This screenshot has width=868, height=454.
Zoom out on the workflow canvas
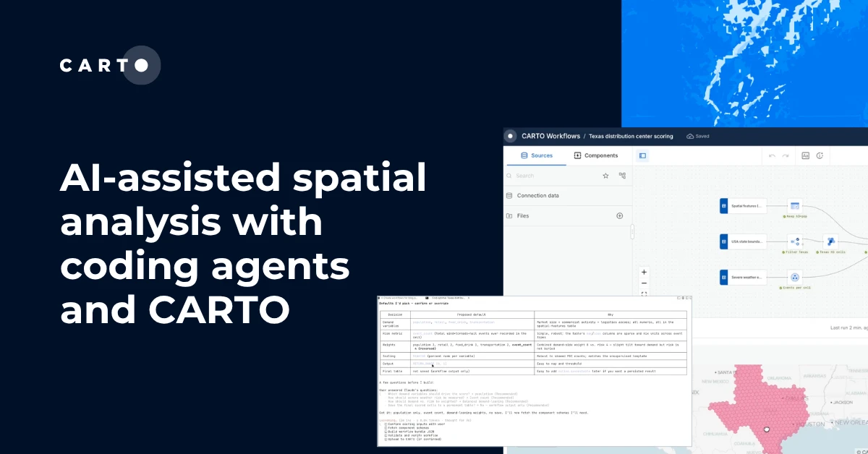pyautogui.click(x=644, y=283)
